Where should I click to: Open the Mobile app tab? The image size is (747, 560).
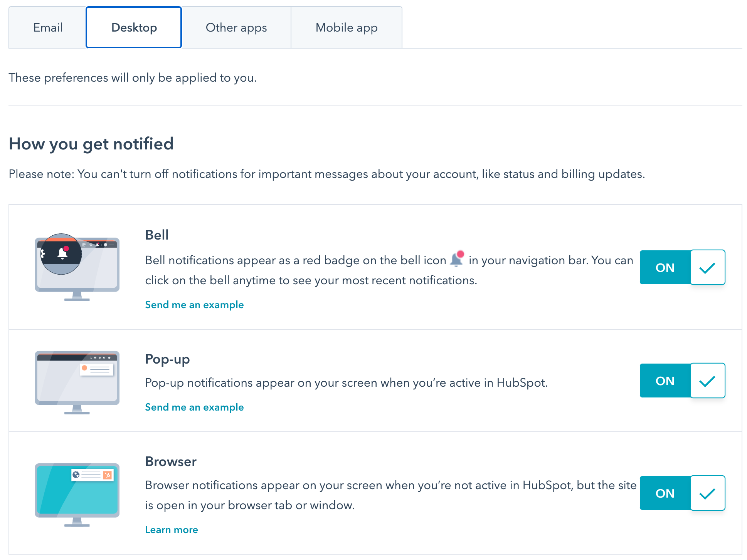point(346,27)
